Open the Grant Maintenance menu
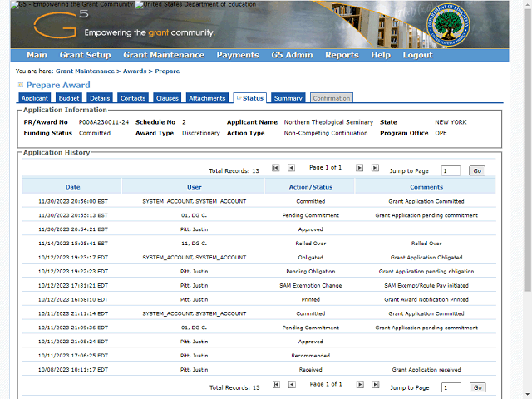Viewport: 532px width, 399px height. click(x=163, y=55)
